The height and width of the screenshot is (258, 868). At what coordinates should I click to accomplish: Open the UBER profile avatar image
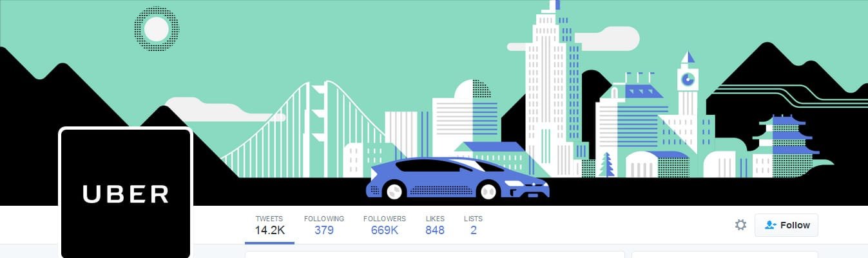coord(126,193)
